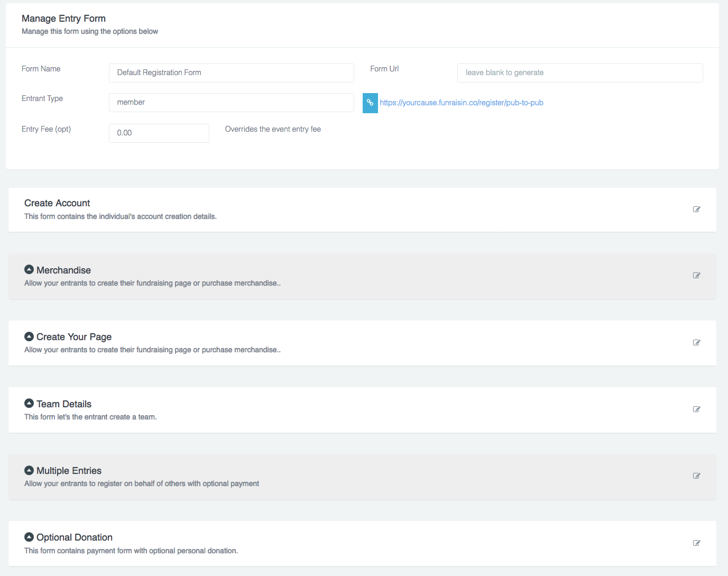Edit the Create Your Page section
Screen dimensions: 728x576
(x=696, y=343)
